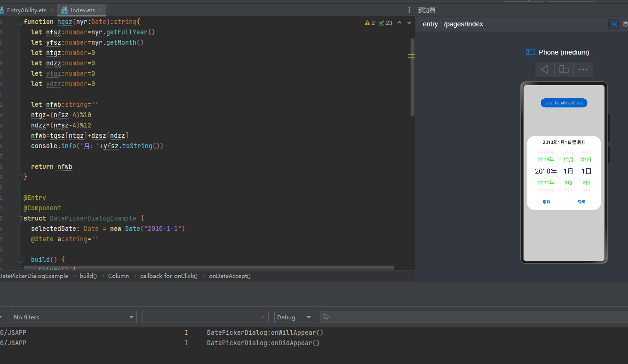Click the typo count 23 indicator
Viewport: 628px width, 364px height.
pos(385,23)
